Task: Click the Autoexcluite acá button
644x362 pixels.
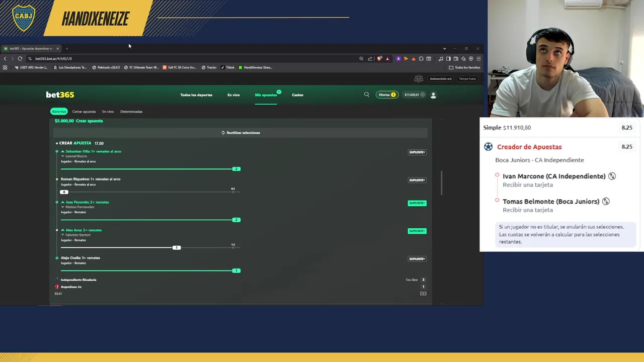Action: coord(441,79)
